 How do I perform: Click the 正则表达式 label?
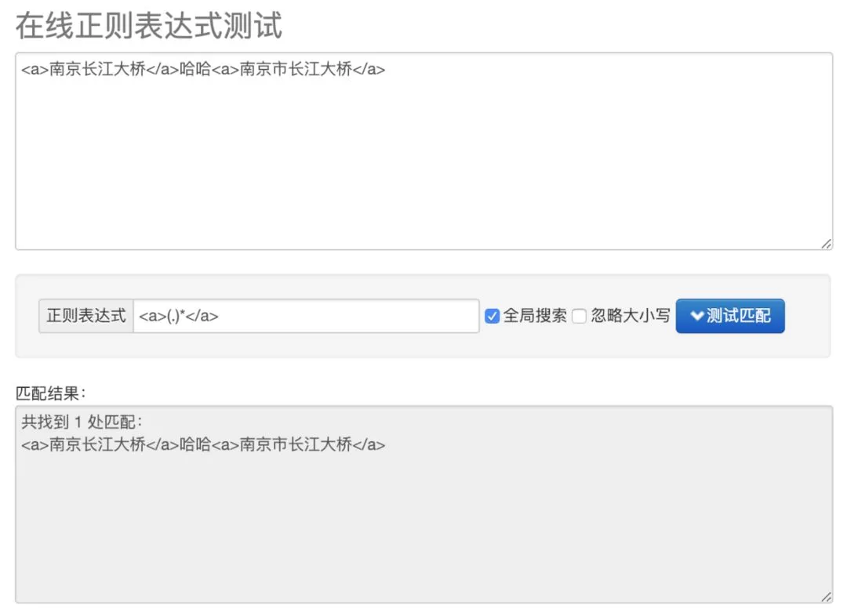(85, 316)
